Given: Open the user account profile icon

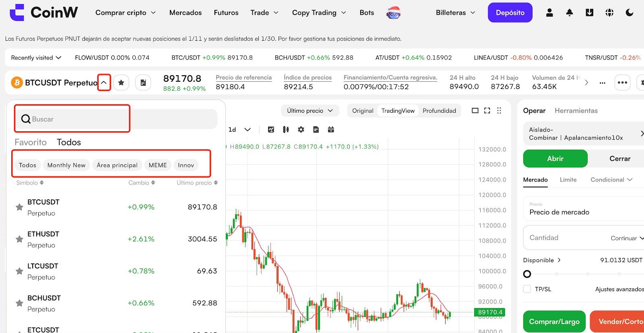Looking at the screenshot, I should pos(549,13).
